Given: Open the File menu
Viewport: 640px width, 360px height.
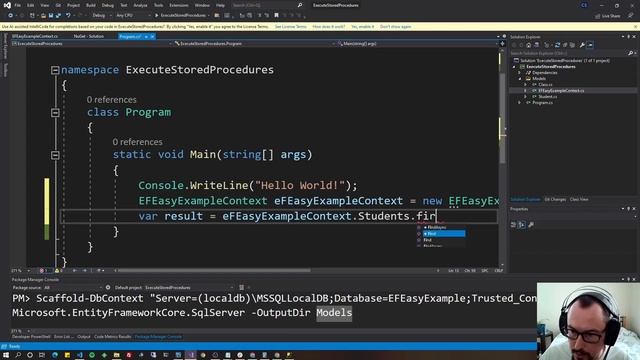Looking at the screenshot, I should (x=18, y=5).
